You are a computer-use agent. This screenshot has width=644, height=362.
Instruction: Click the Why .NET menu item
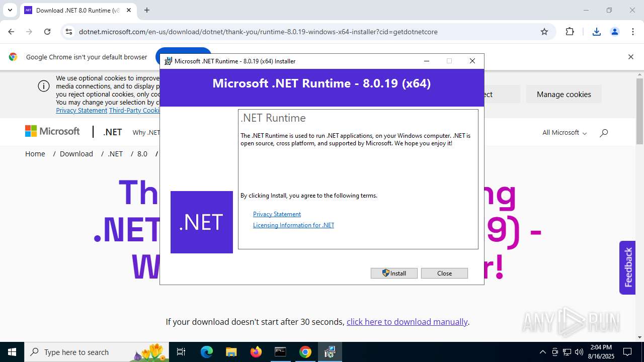pyautogui.click(x=146, y=133)
